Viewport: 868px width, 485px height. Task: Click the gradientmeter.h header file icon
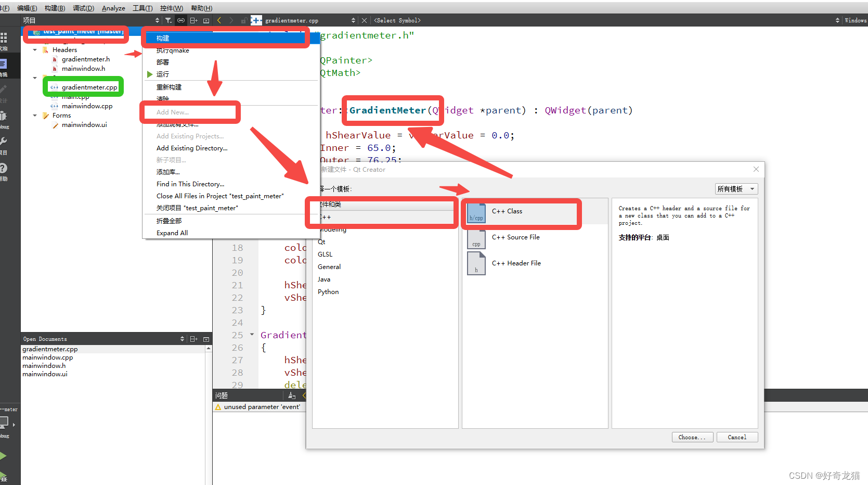pos(55,59)
